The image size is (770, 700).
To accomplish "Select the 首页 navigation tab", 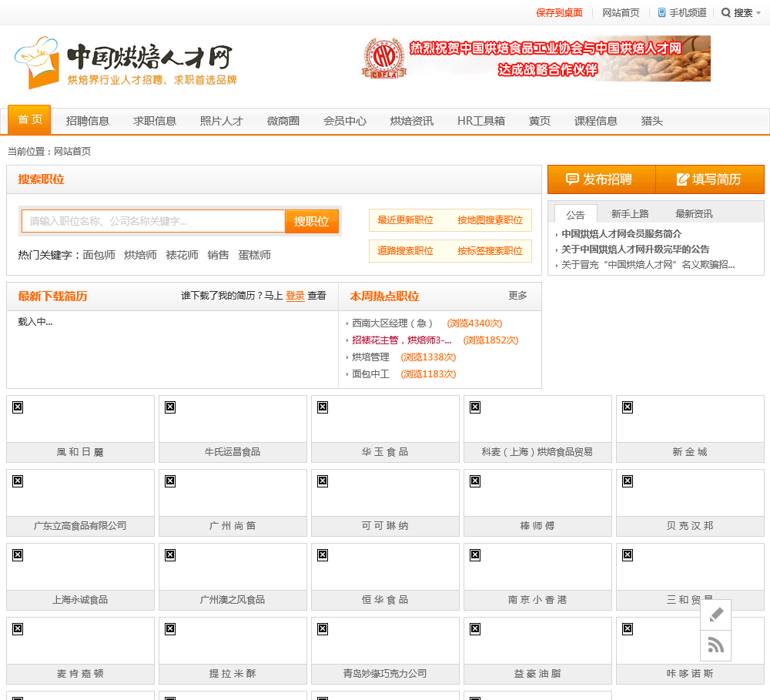I will tap(29, 120).
